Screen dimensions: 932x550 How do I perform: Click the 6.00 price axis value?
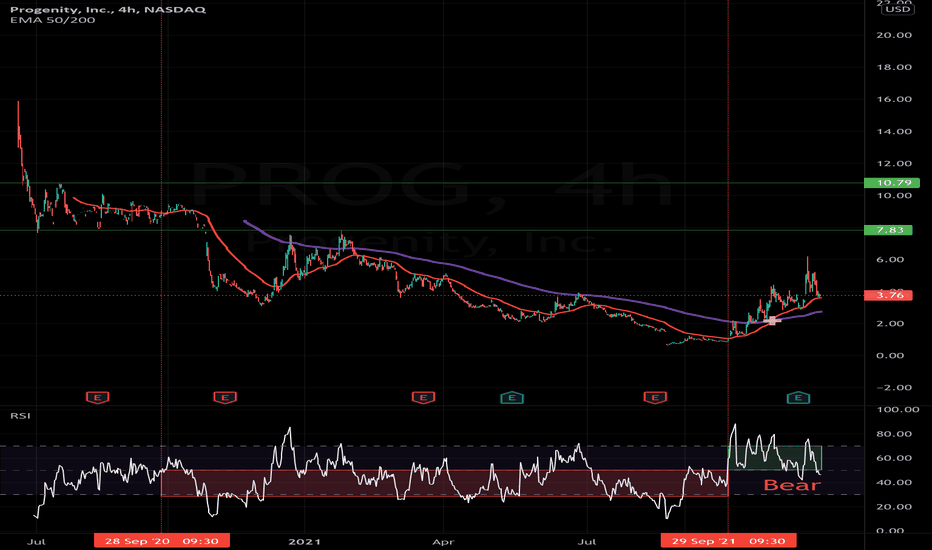890,260
